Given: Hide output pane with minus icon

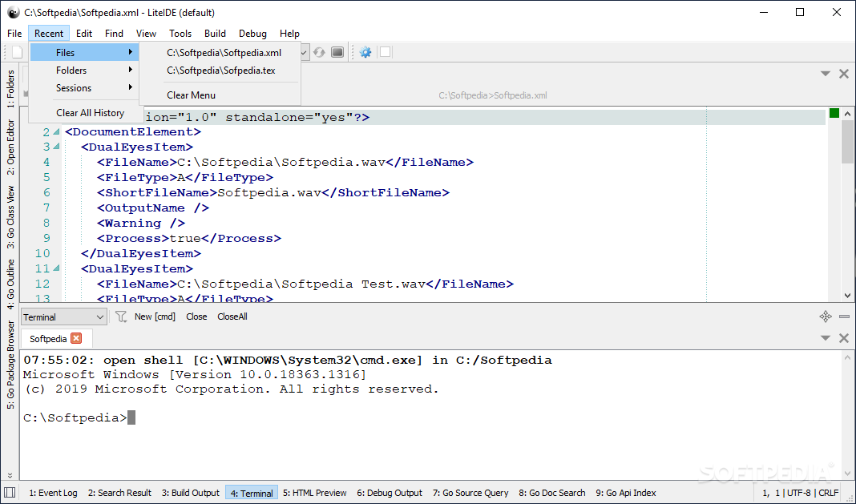Looking at the screenshot, I should [844, 317].
